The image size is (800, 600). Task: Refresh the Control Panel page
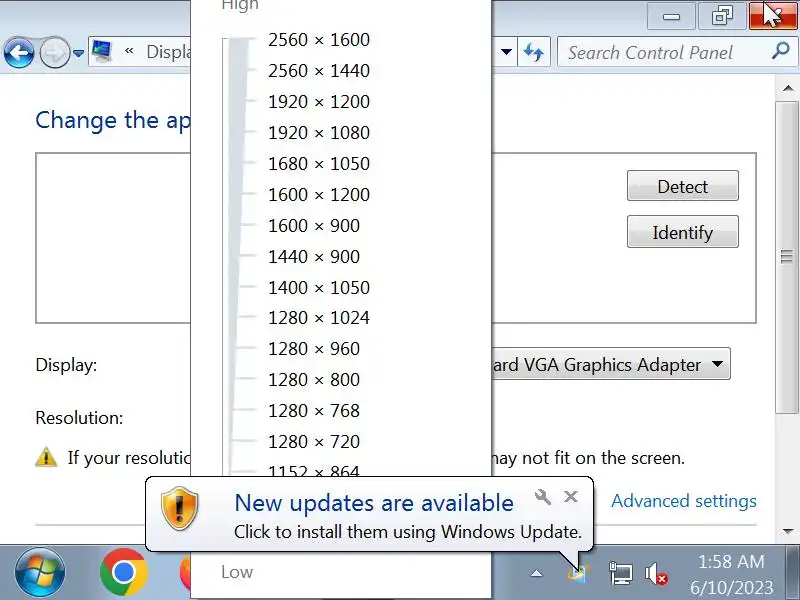(x=534, y=52)
